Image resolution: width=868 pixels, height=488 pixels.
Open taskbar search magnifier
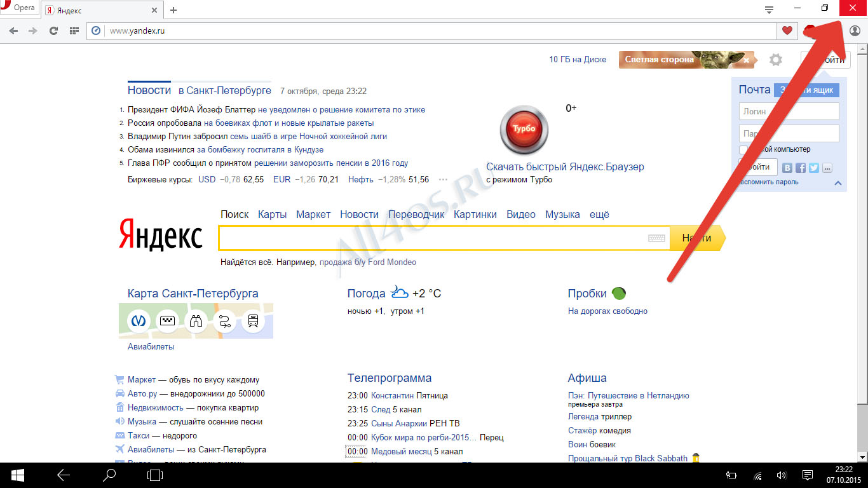109,475
